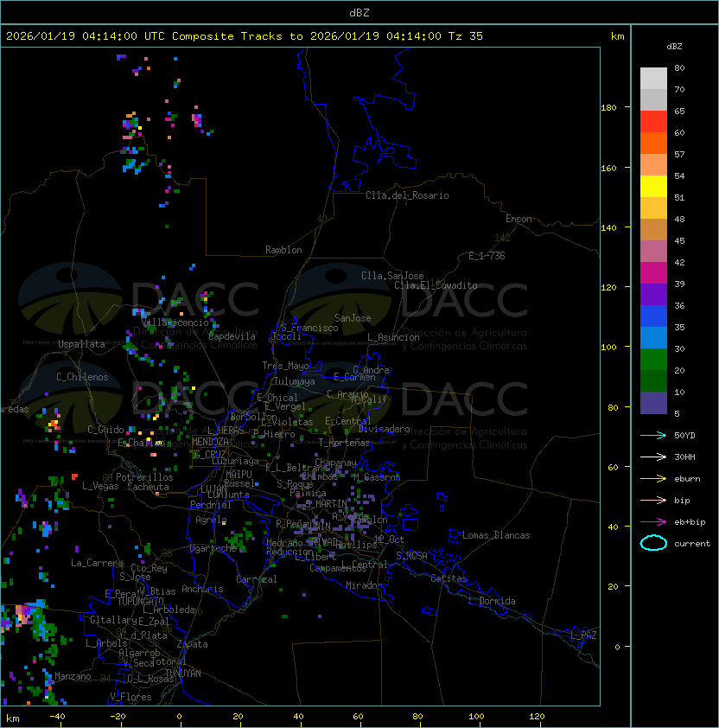Click the 'Tres_Mayo' map label
Viewport: 719px width, 728px height.
[285, 366]
